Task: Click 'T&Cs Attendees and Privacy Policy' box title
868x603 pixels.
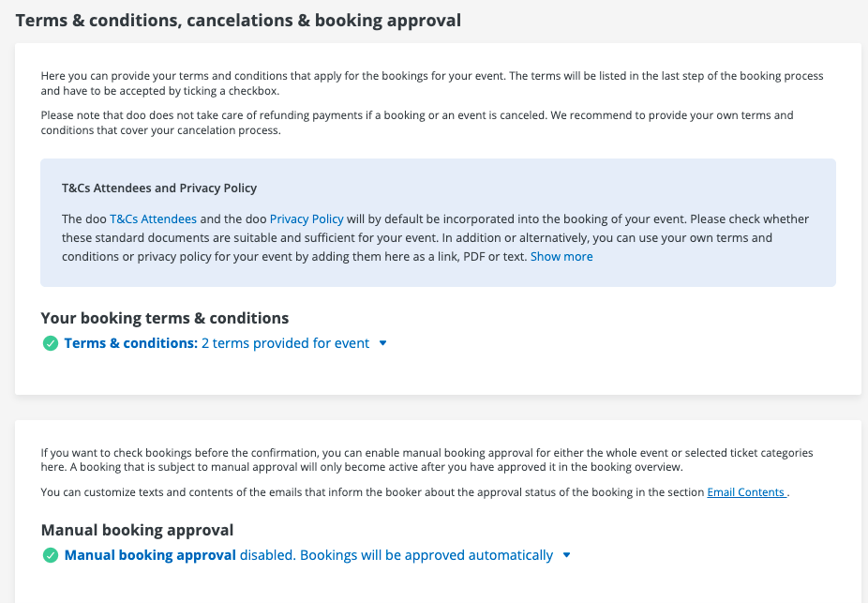Action: click(159, 188)
